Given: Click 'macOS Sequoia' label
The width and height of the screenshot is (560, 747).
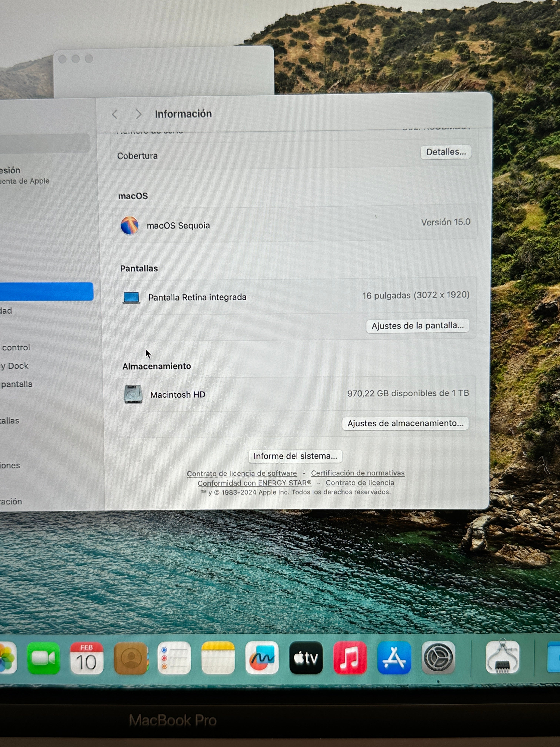Looking at the screenshot, I should [x=178, y=226].
